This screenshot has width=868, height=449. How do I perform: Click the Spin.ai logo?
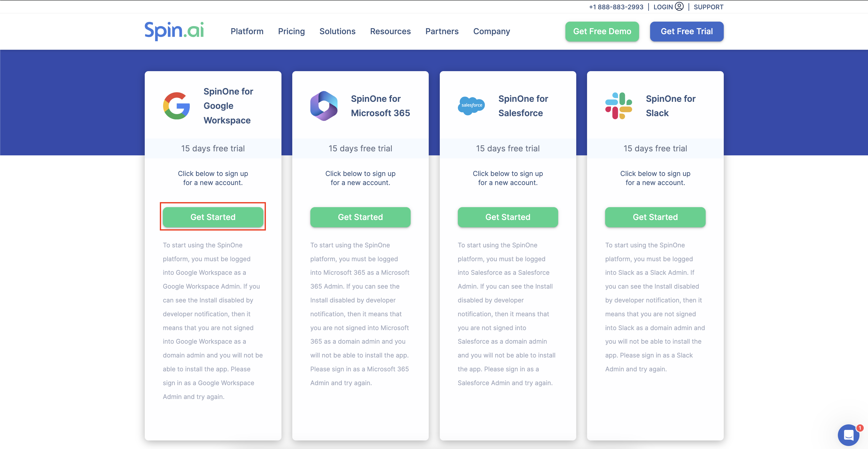pos(174,31)
